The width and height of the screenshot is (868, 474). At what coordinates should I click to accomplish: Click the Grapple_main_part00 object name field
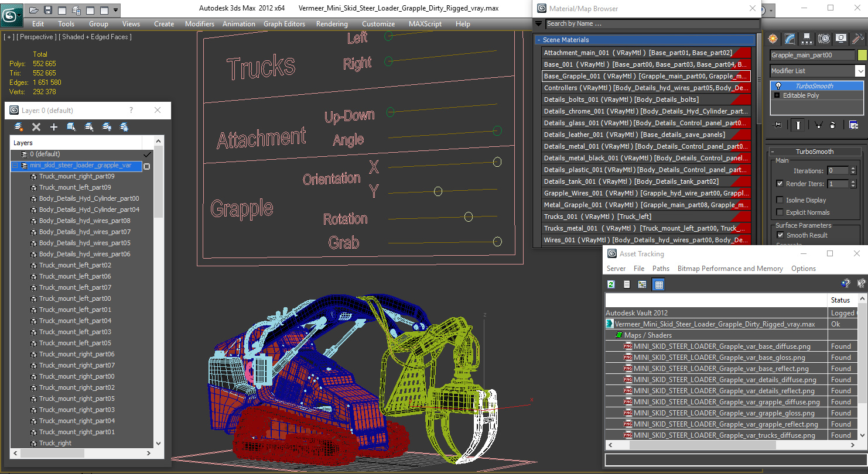812,55
